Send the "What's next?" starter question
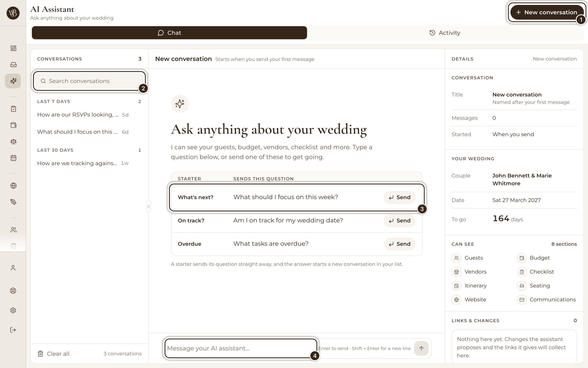Screen dimensions: 588x368 pyautogui.click(x=399, y=197)
